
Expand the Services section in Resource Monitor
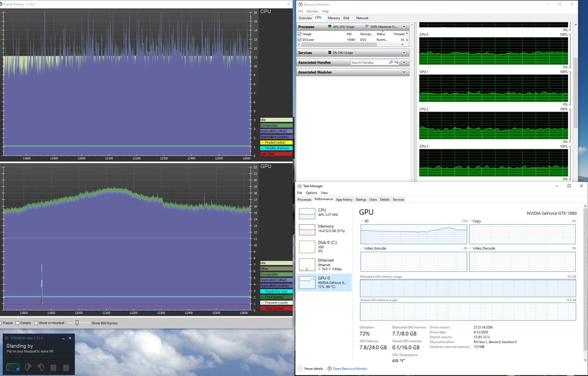pos(404,52)
